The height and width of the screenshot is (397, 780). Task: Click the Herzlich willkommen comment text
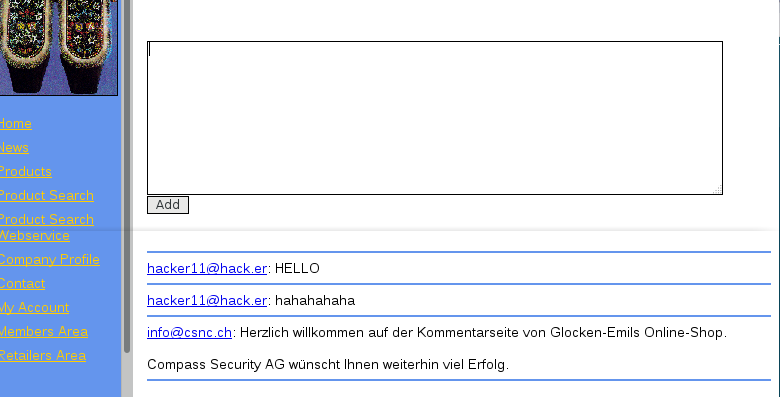[x=483, y=332]
